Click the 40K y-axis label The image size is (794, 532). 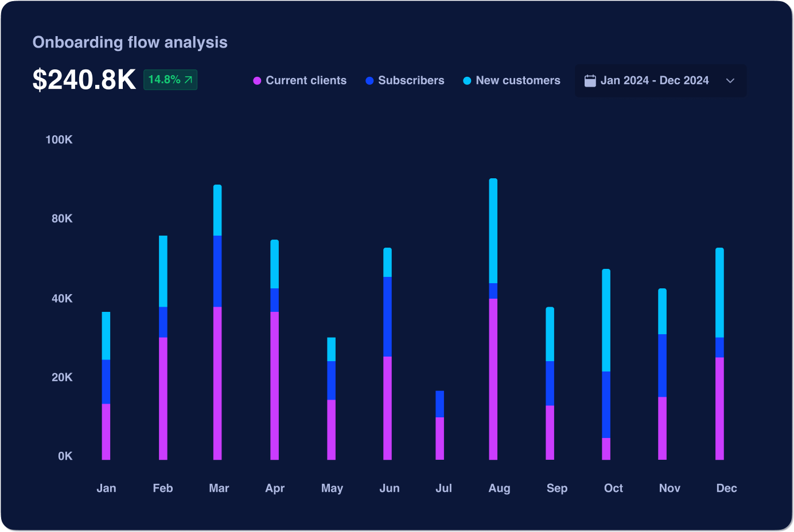pyautogui.click(x=62, y=298)
